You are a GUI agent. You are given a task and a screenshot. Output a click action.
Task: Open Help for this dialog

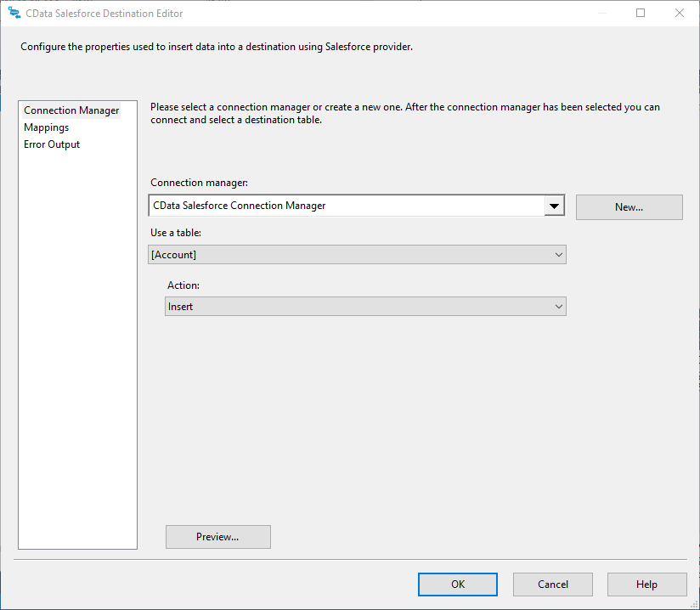[x=646, y=585]
